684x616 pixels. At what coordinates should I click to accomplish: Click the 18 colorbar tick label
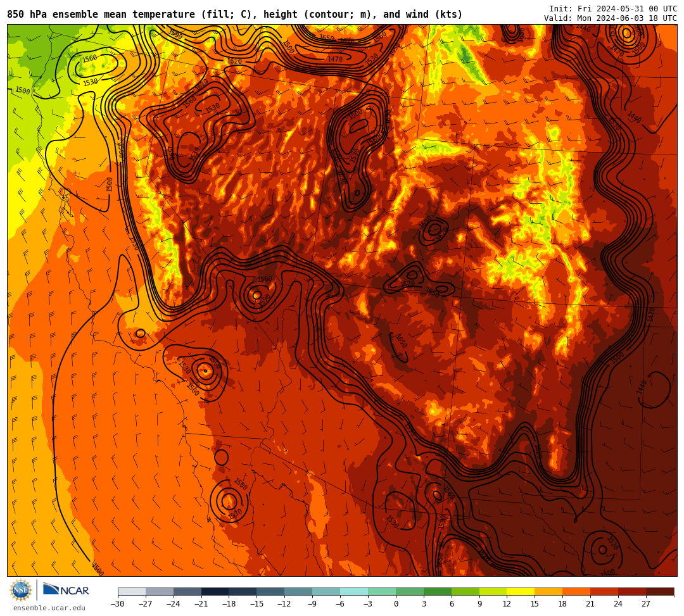pyautogui.click(x=563, y=604)
